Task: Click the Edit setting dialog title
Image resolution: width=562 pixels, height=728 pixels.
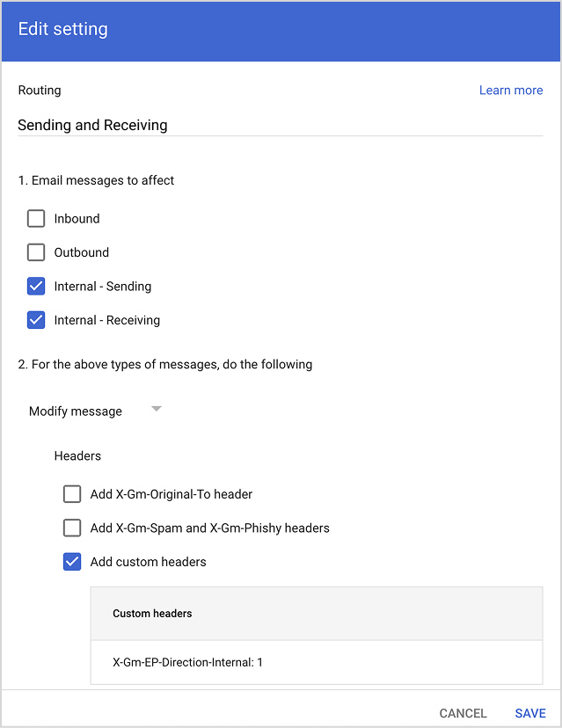Action: click(63, 29)
